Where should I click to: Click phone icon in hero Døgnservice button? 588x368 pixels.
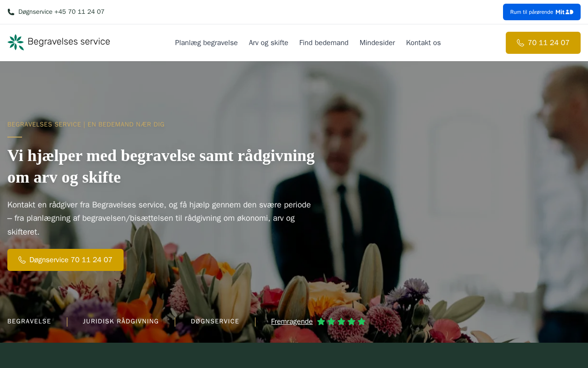point(22,260)
